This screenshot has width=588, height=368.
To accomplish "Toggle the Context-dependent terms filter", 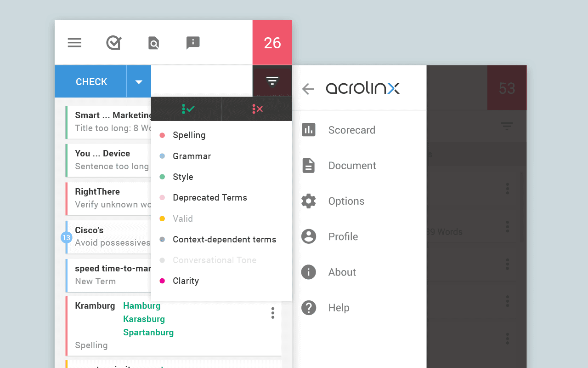I will [225, 239].
